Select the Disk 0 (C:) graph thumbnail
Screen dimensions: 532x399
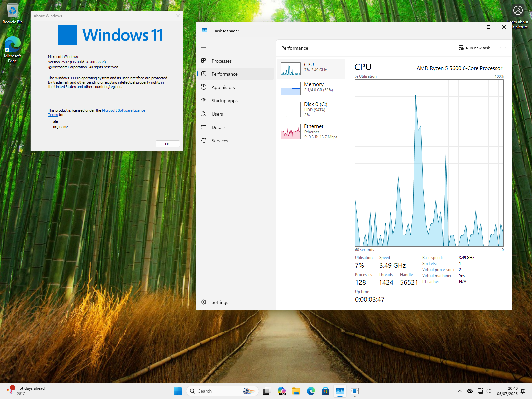point(291,110)
